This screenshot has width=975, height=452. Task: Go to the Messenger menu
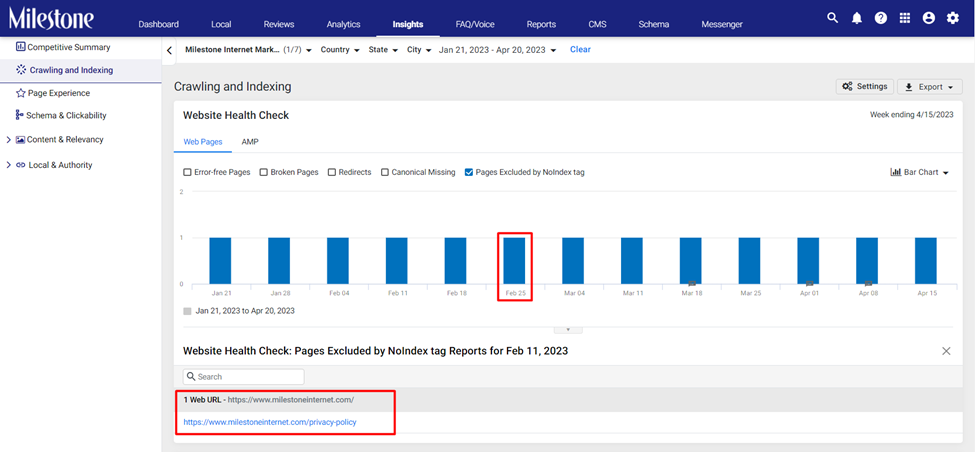point(722,24)
